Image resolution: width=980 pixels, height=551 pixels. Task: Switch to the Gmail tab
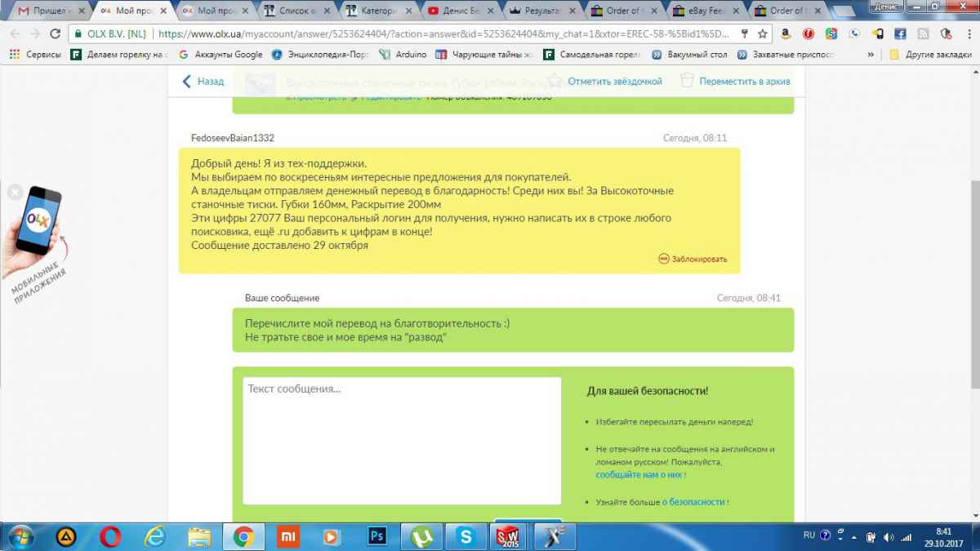click(x=49, y=11)
